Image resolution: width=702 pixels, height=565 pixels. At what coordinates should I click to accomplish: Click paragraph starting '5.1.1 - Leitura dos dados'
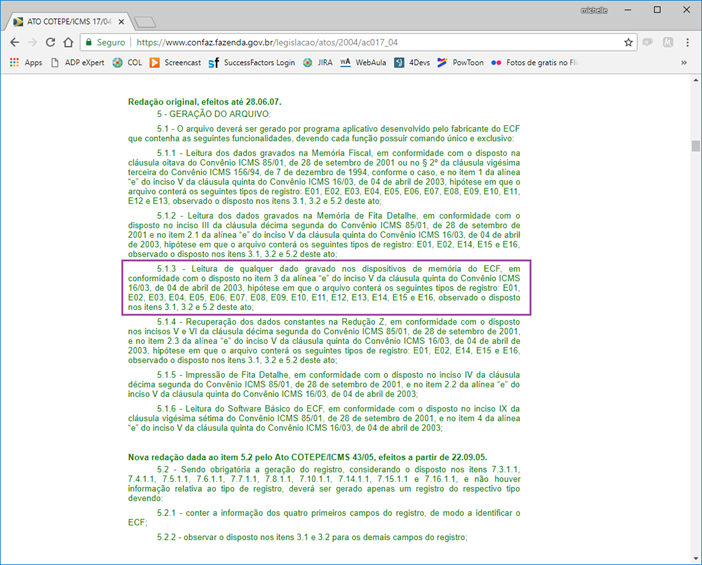pyautogui.click(x=324, y=177)
